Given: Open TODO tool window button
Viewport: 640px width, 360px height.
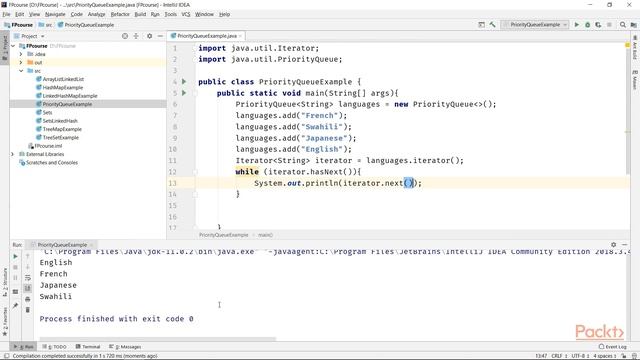Looking at the screenshot, I should [x=54, y=347].
